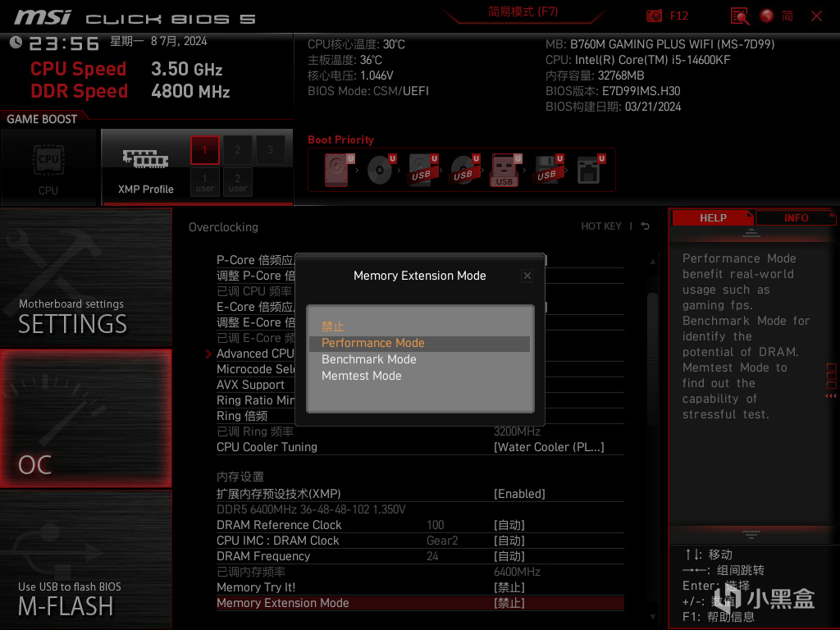Switch to 简易模式 (F7) easy mode
Screen dimensions: 840x630
tap(523, 11)
